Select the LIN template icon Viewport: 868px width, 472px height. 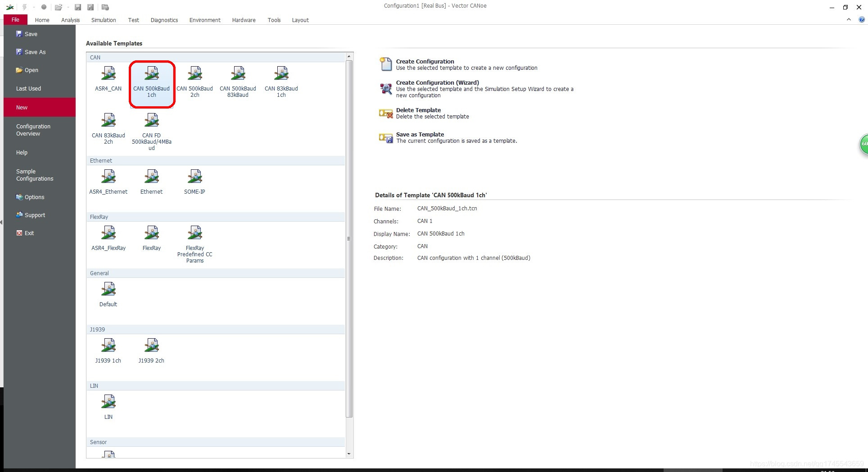108,402
